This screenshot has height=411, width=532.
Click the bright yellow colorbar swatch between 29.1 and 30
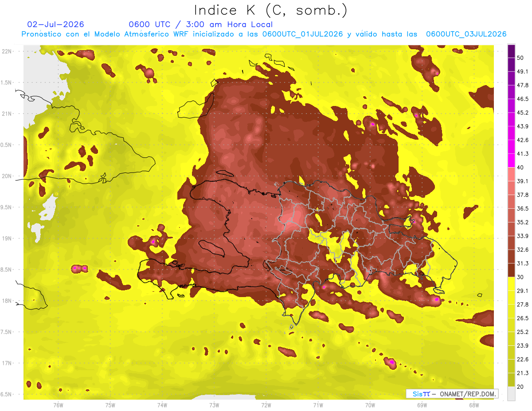[511, 284]
